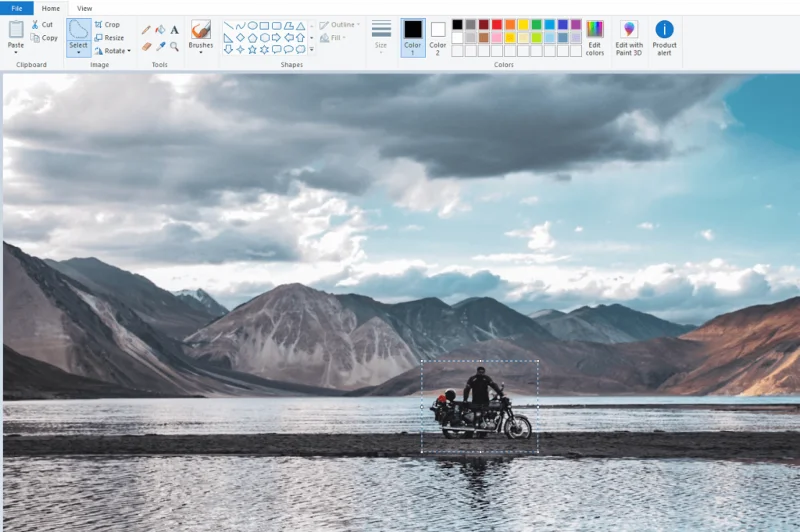800x532 pixels.
Task: Open the line Size dropdown
Action: (381, 37)
